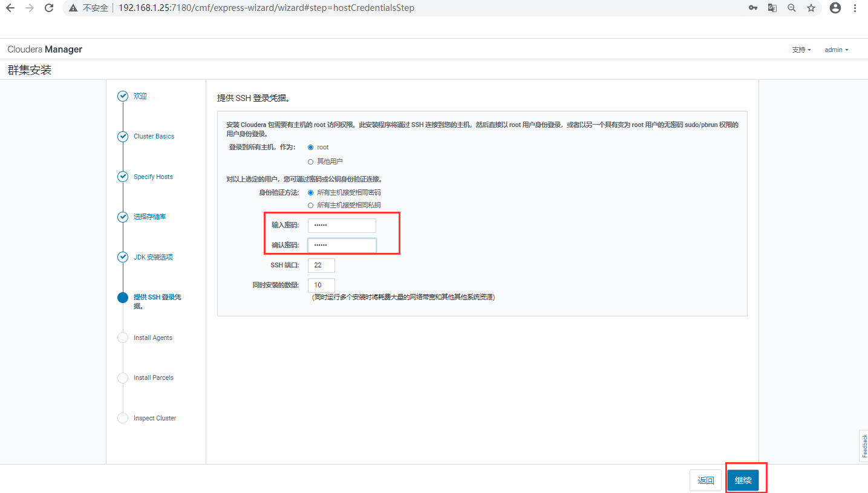Bookmark this page with star icon
The image size is (868, 493).
[x=811, y=8]
